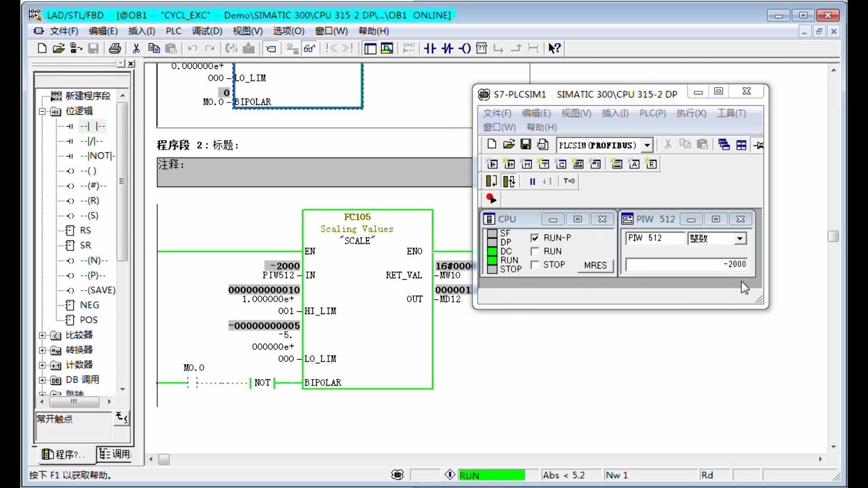The width and height of the screenshot is (868, 488).
Task: Toggle the Monitor glasses icon
Action: pyautogui.click(x=310, y=48)
